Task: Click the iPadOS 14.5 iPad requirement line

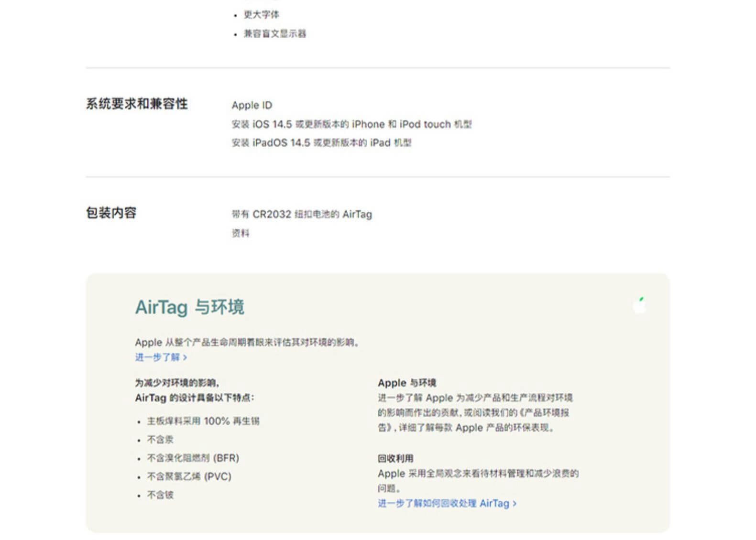Action: click(x=322, y=143)
